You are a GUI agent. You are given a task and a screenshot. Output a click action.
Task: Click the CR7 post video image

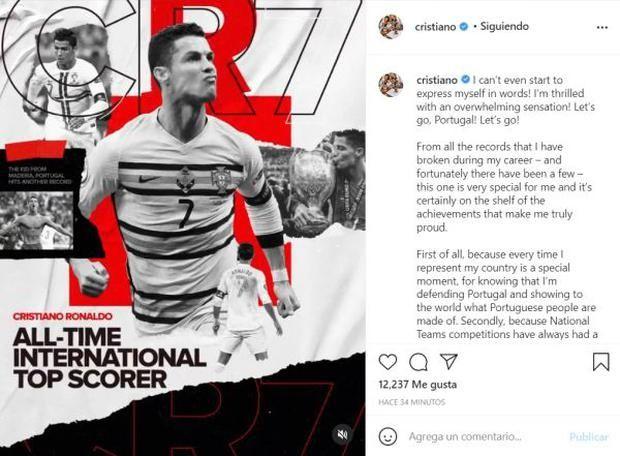[183, 228]
